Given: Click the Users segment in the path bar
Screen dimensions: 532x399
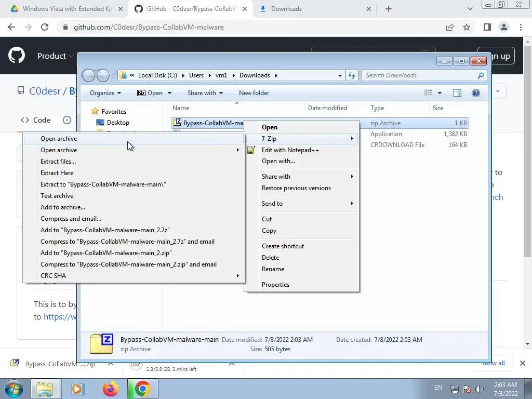Looking at the screenshot, I should [196, 75].
